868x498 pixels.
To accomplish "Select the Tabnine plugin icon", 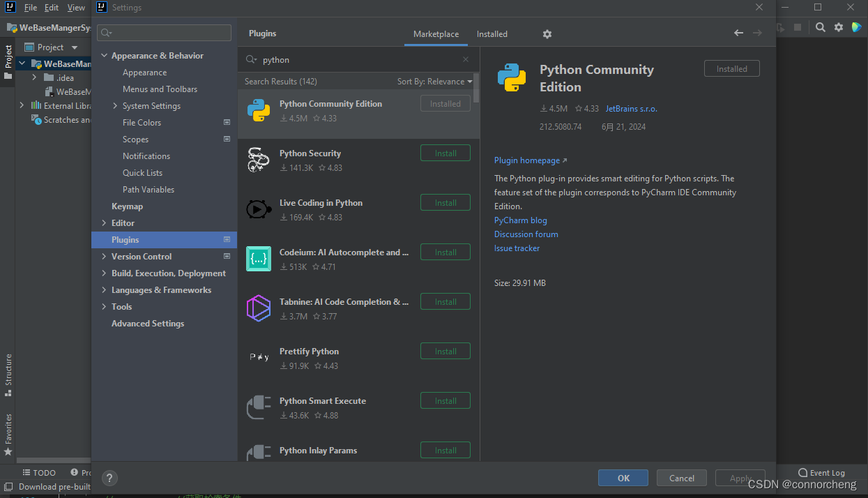I will point(259,308).
